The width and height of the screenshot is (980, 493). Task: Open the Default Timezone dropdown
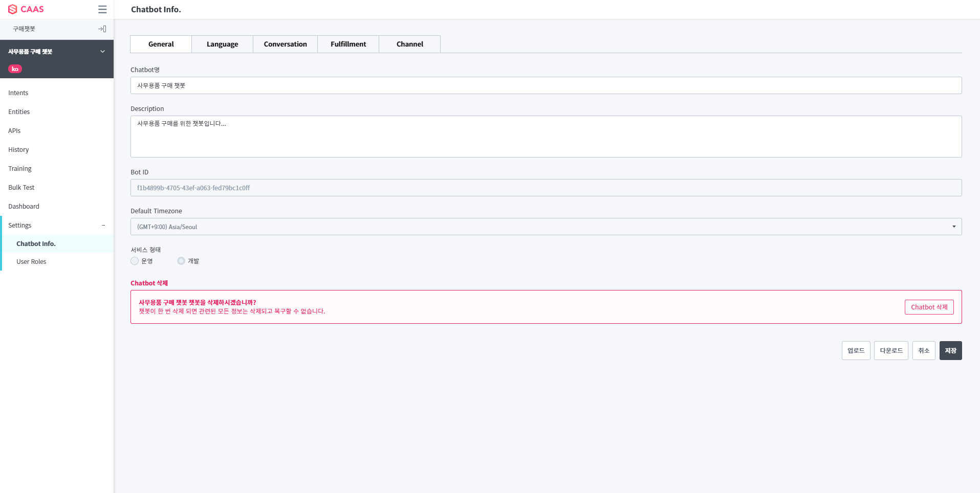tap(546, 227)
